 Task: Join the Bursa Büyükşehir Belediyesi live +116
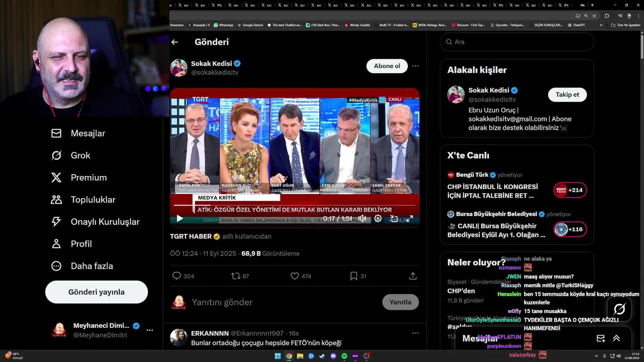tap(570, 229)
